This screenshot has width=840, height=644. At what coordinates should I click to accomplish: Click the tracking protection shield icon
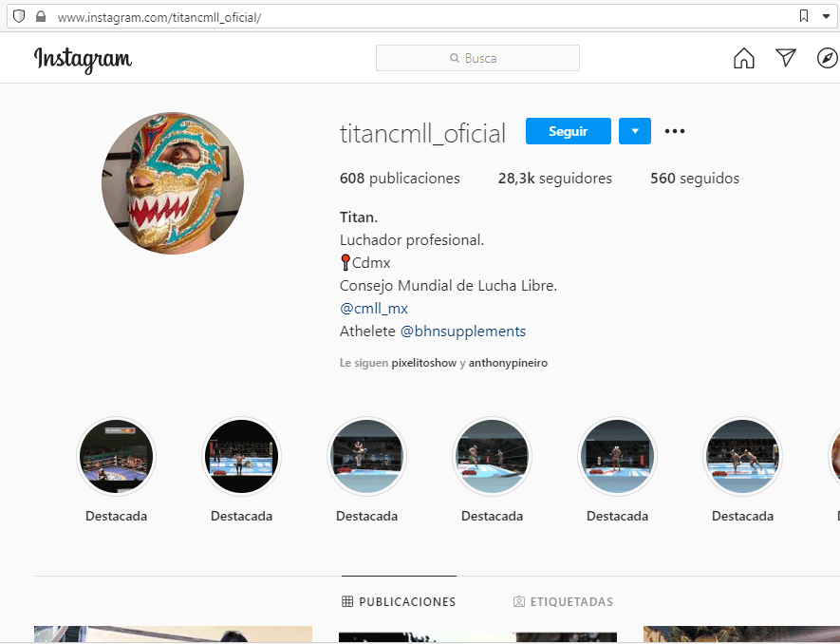[x=18, y=16]
